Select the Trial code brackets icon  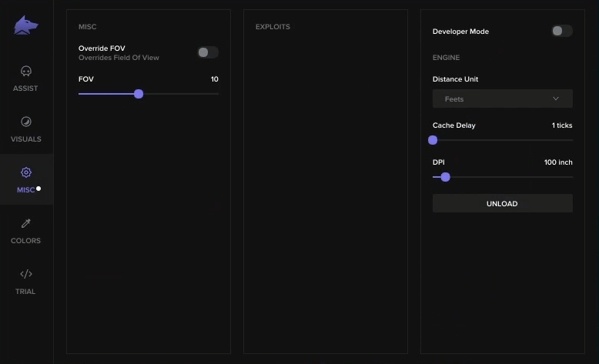click(25, 274)
